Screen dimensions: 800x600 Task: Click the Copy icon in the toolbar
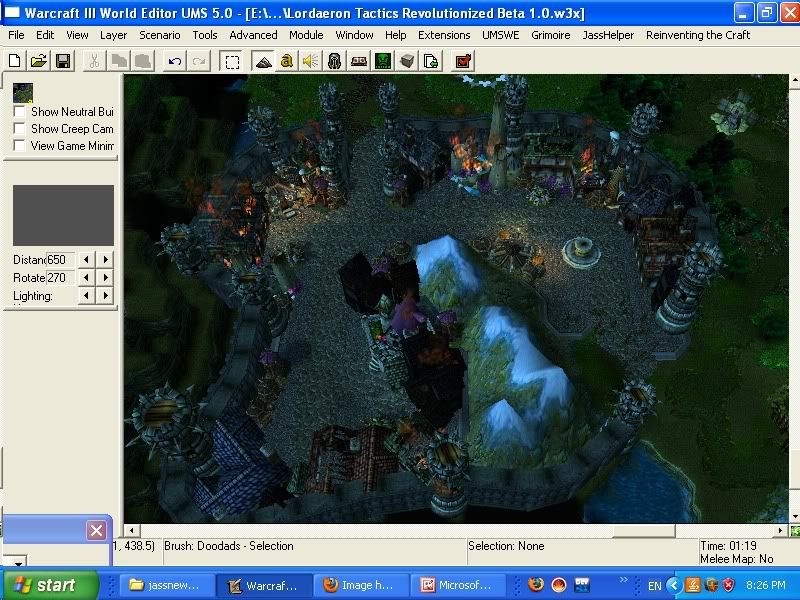(119, 61)
